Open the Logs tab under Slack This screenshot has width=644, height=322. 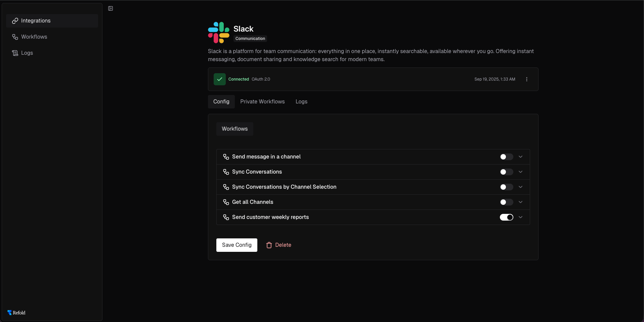tap(301, 102)
